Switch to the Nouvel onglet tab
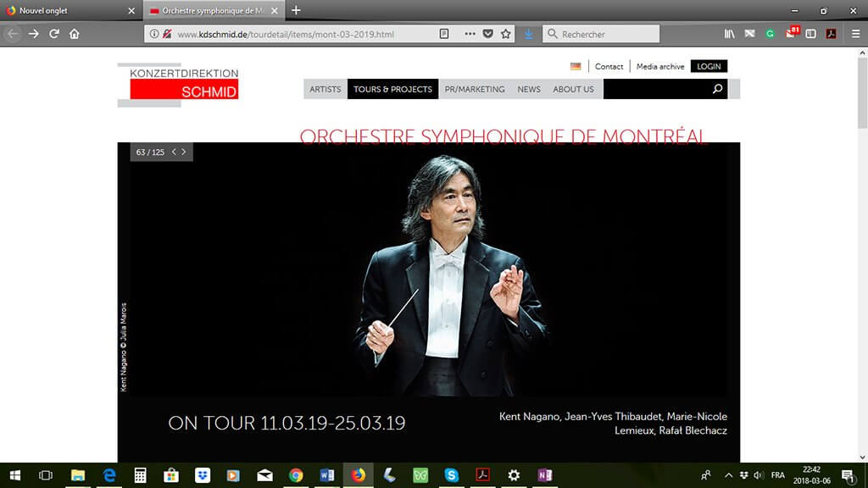Image resolution: width=868 pixels, height=488 pixels. click(68, 10)
